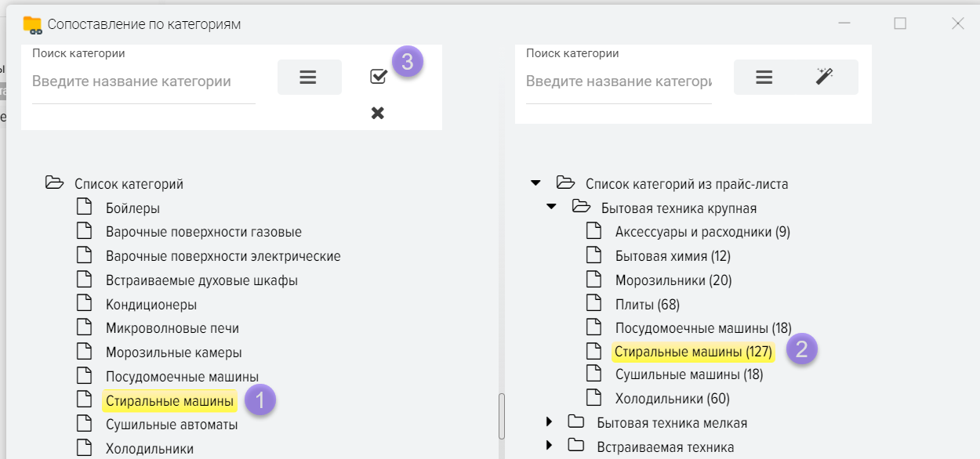
Task: Click the magic wand auto-match icon
Action: coord(824,77)
